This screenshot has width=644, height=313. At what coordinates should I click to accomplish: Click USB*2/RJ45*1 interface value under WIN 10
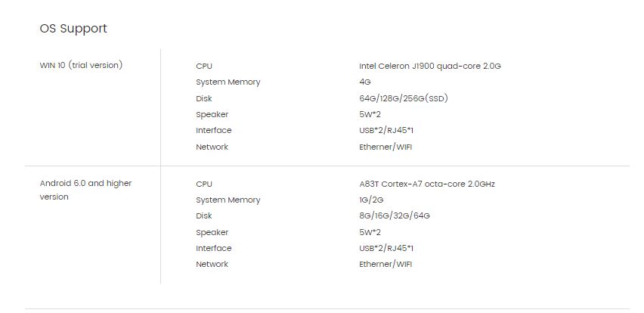click(386, 131)
